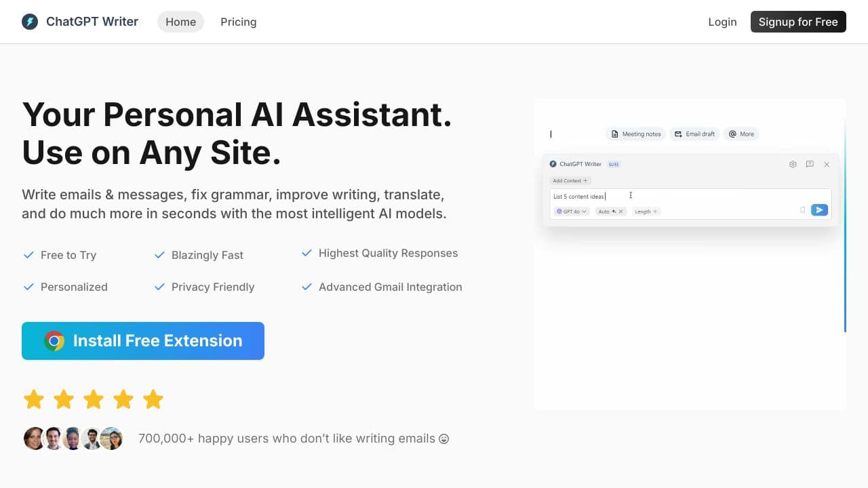Click the bookmark icon next to send

[x=803, y=210]
